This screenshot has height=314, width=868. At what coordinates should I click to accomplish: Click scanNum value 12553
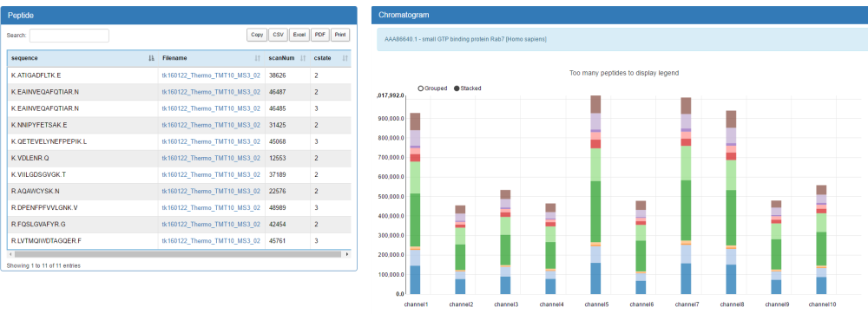pyautogui.click(x=278, y=158)
